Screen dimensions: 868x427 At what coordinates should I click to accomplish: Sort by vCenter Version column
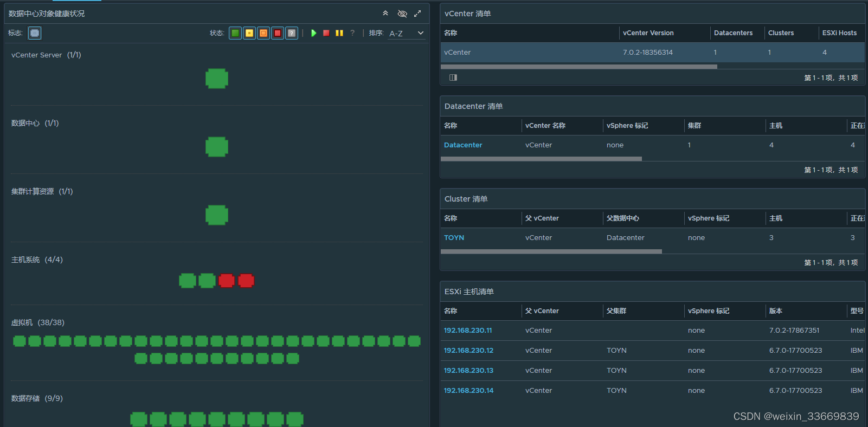[648, 33]
